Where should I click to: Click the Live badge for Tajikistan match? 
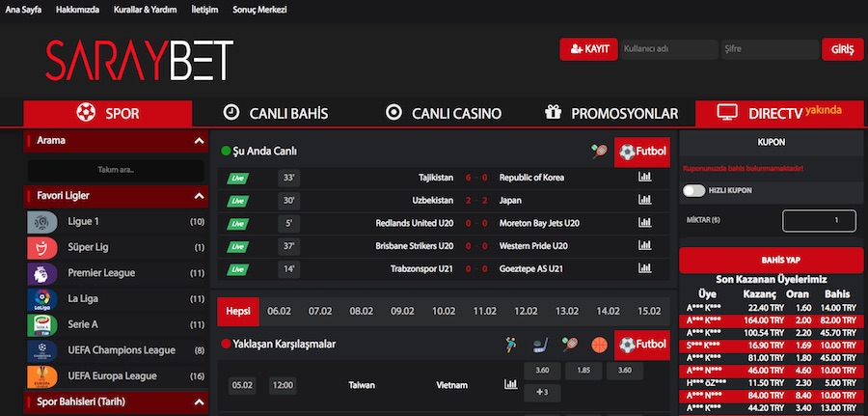[237, 178]
